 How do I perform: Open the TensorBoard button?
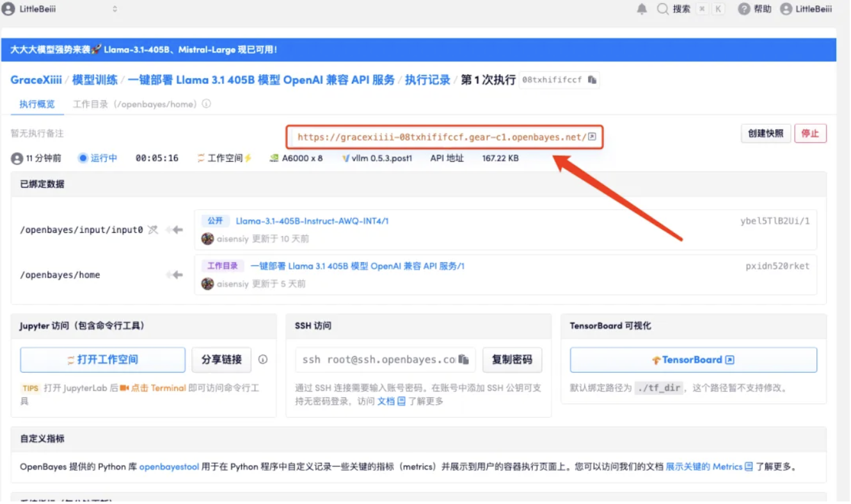point(694,359)
